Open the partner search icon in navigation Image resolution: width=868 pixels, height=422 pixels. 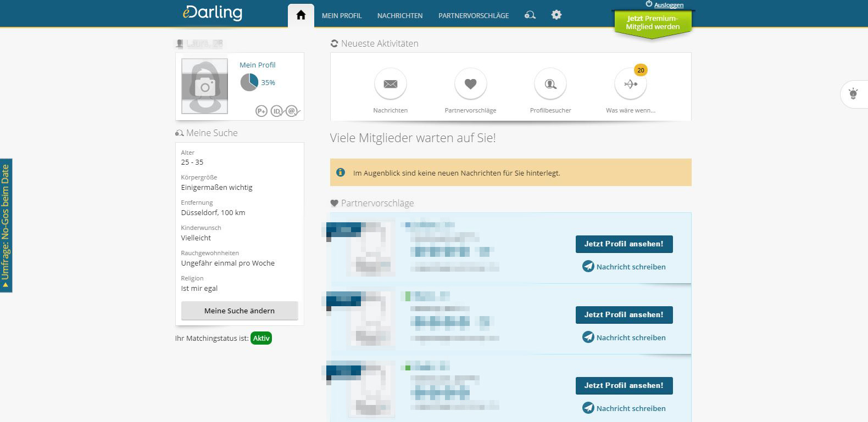click(x=530, y=15)
